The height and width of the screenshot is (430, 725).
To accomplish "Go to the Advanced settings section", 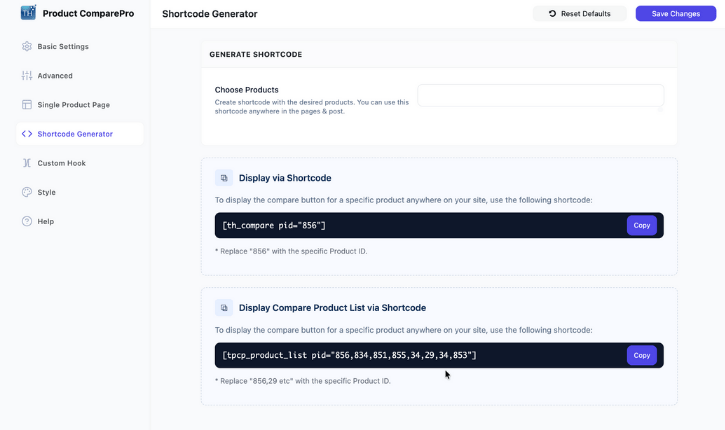I will [55, 76].
